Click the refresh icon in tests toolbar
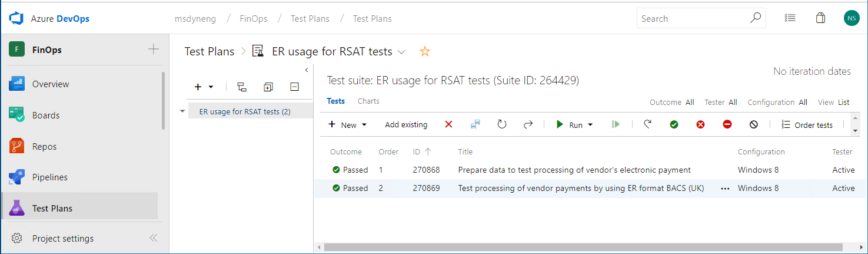Image resolution: width=868 pixels, height=254 pixels. [502, 124]
